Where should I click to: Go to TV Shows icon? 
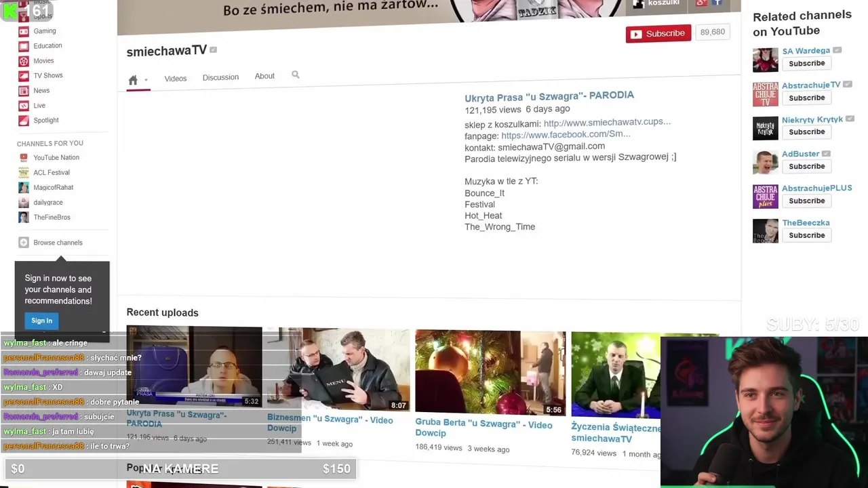24,76
